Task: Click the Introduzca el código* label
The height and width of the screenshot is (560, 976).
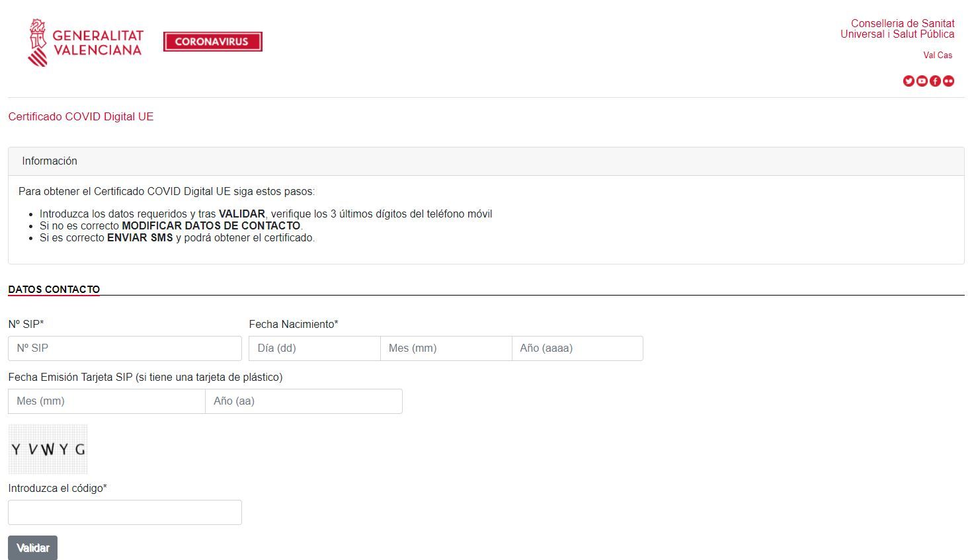Action: pos(58,488)
